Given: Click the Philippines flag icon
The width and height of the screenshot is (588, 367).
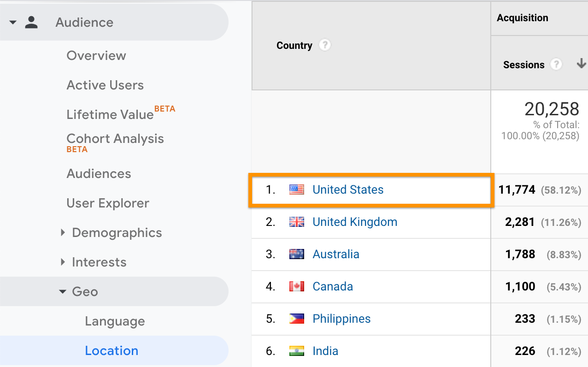Looking at the screenshot, I should coord(296,319).
